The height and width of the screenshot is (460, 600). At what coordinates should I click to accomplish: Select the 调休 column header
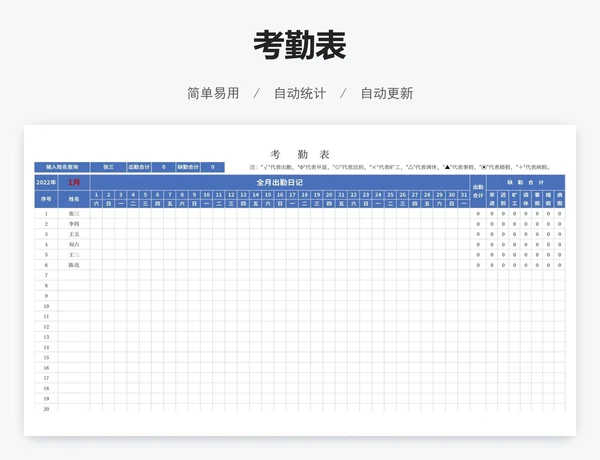(x=526, y=199)
